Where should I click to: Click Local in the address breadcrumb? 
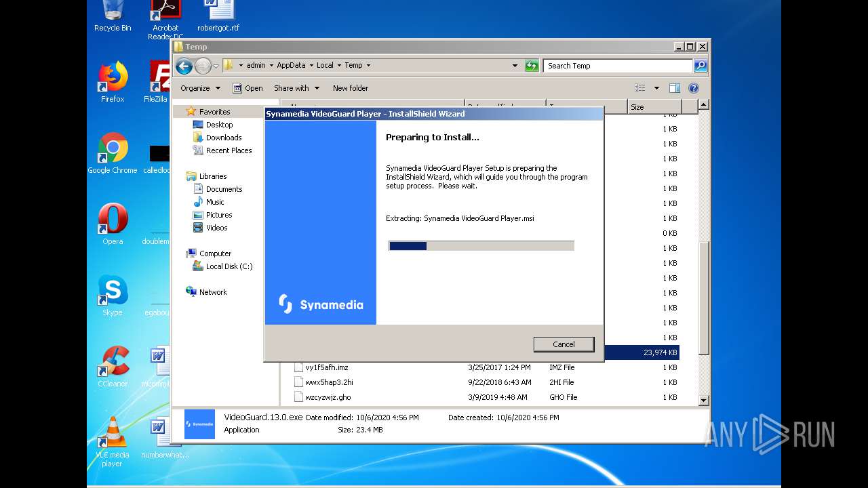[x=325, y=66]
